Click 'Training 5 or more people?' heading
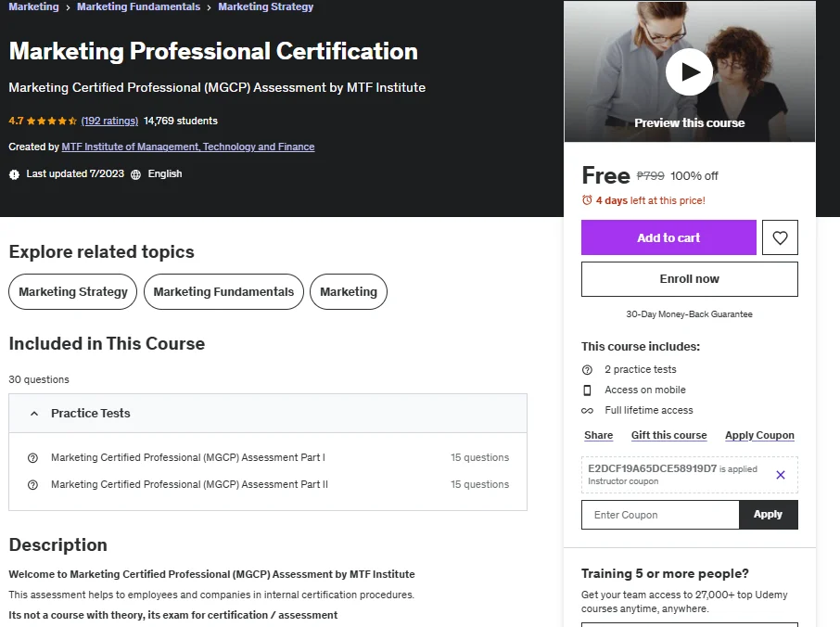840x627 pixels. [665, 574]
